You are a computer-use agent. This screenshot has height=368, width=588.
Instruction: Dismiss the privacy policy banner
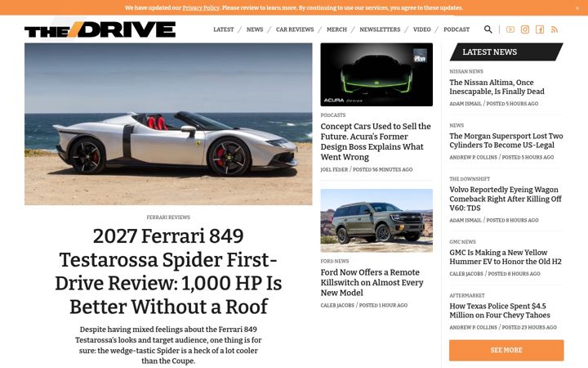pyautogui.click(x=577, y=8)
